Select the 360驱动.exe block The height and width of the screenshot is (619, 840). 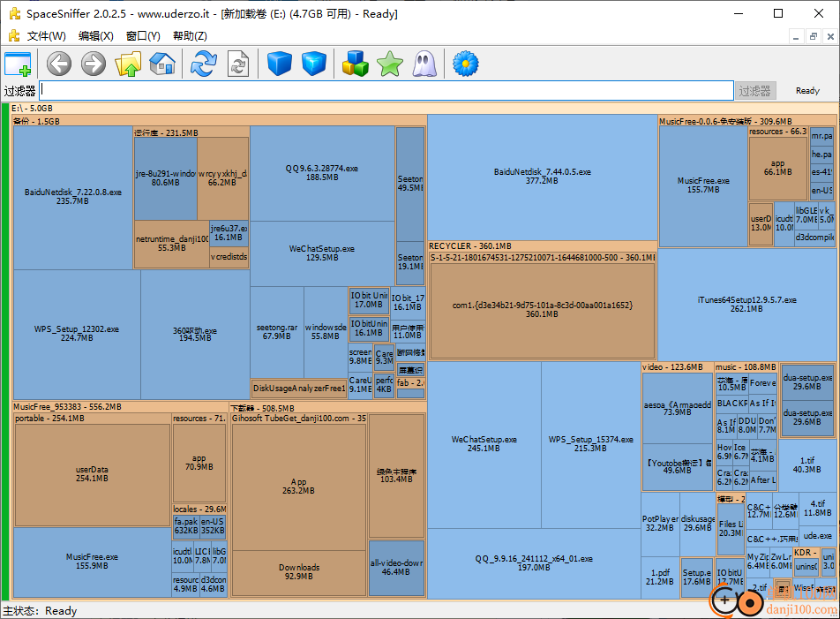point(195,334)
